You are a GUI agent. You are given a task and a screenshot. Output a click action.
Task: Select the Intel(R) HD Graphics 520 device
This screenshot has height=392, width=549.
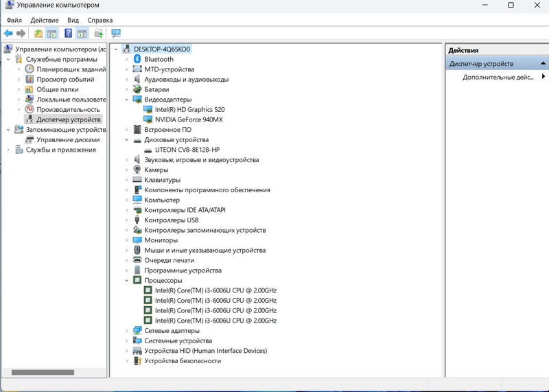pos(189,109)
